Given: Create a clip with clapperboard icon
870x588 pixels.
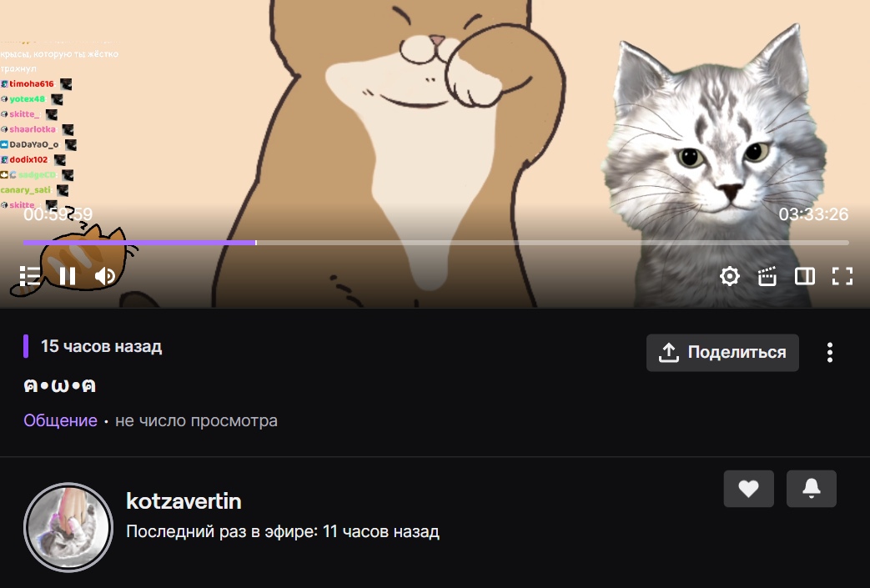Looking at the screenshot, I should pos(767,276).
